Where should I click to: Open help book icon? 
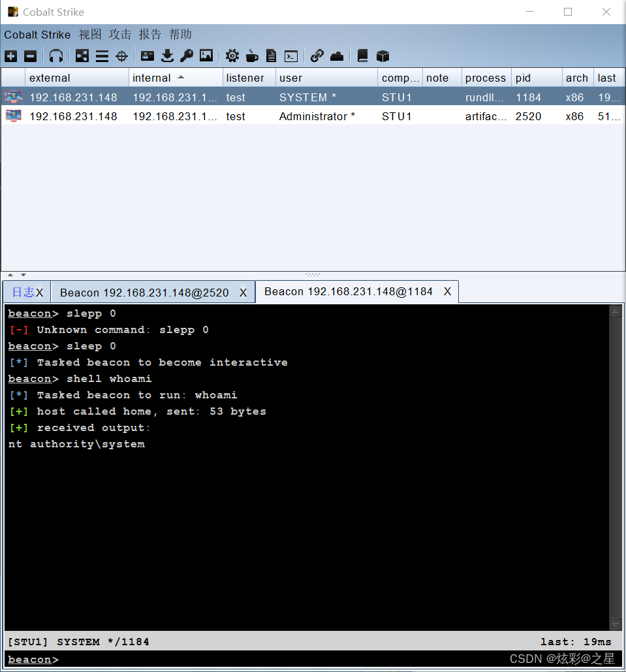click(x=362, y=56)
